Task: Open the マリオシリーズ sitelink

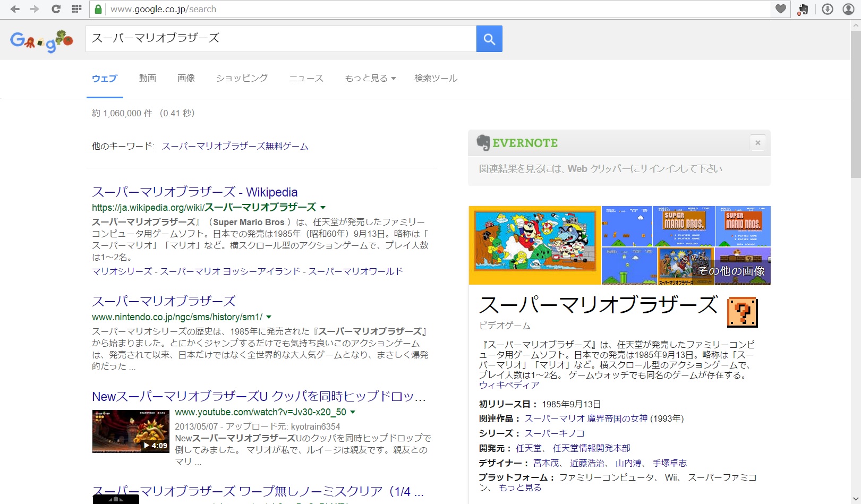Action: click(122, 271)
